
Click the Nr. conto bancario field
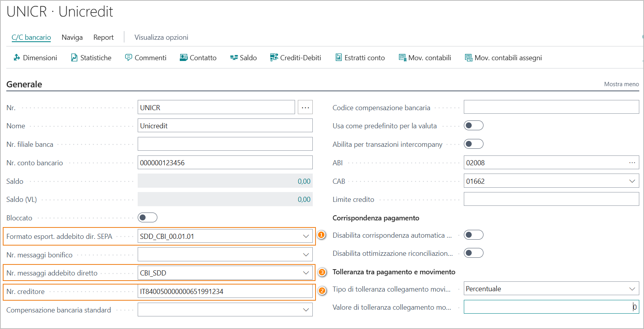225,163
